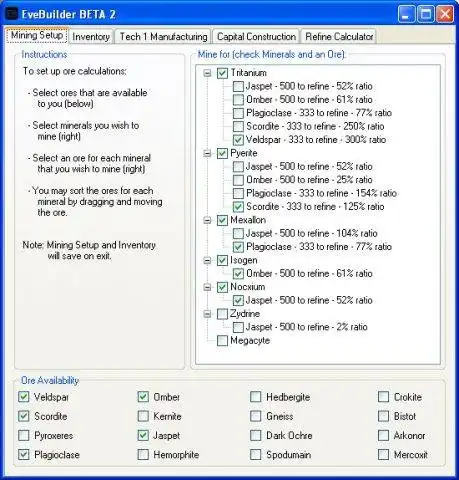Switch to the Inventory tab
This screenshot has width=459, height=480.
pyautogui.click(x=91, y=37)
